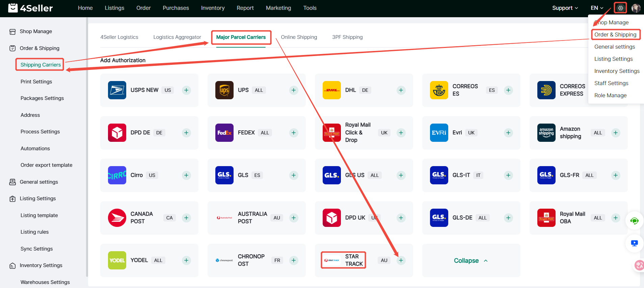Click plus on DPD UK card
Screen dimensions: 644x288
pos(401,218)
